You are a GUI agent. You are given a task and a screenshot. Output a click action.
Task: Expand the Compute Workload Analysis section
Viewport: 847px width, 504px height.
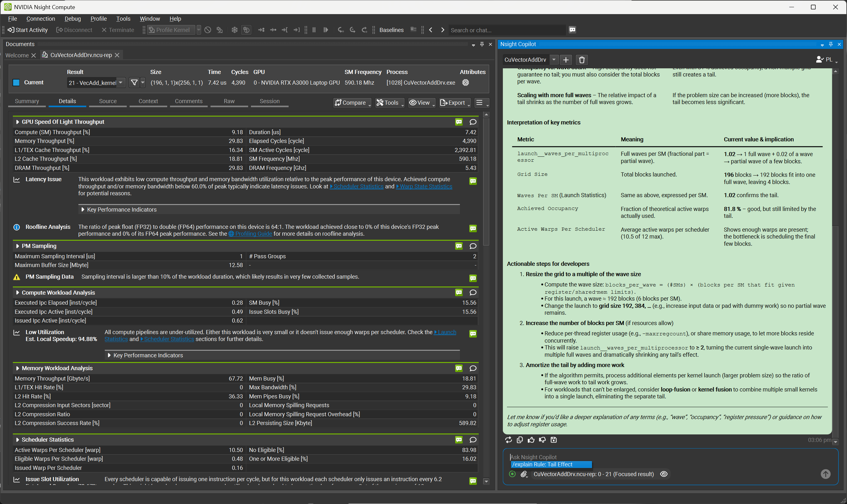click(x=17, y=293)
